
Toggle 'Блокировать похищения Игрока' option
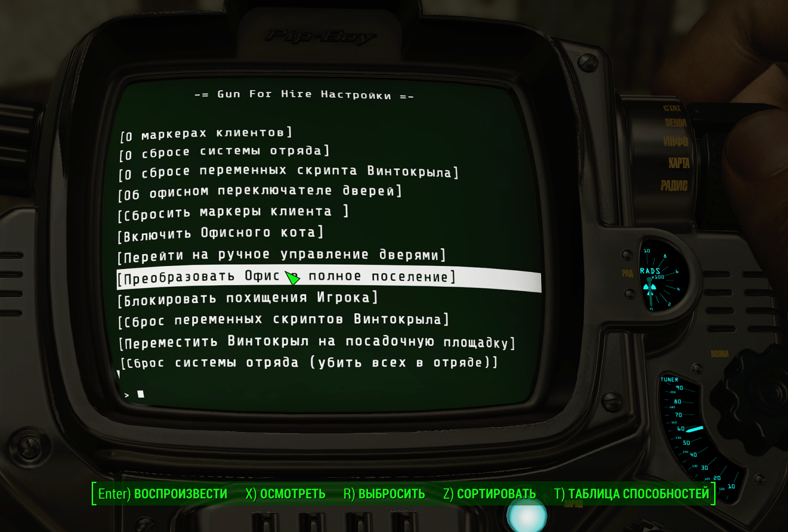[248, 299]
